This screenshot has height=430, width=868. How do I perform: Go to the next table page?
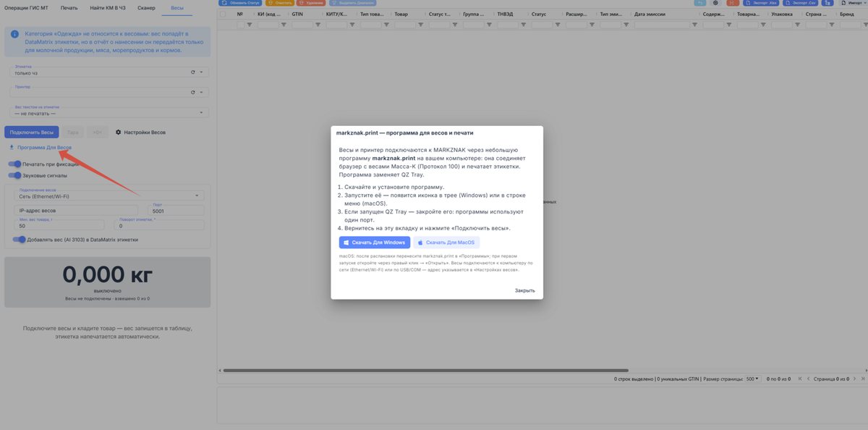[x=854, y=379]
